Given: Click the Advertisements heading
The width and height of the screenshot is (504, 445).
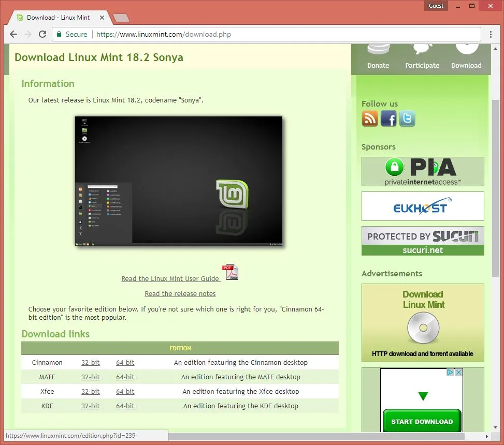Looking at the screenshot, I should tap(392, 273).
